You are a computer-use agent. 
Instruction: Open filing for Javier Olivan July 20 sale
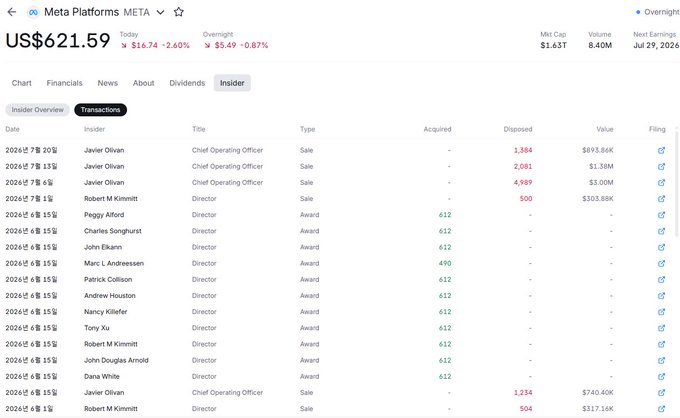click(661, 150)
